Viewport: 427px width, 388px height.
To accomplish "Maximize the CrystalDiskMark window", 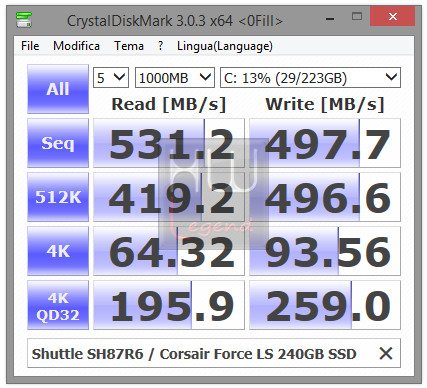I will [x=357, y=16].
